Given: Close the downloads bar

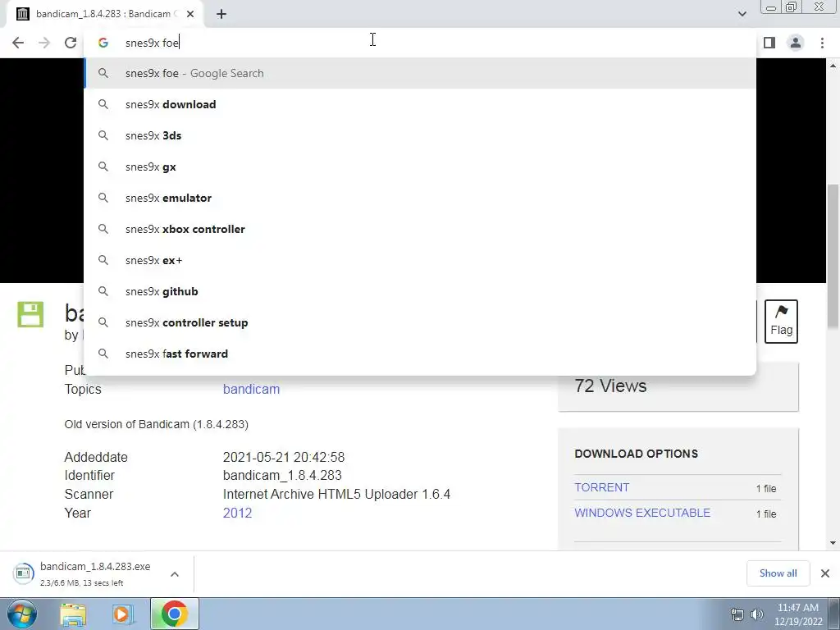Looking at the screenshot, I should coord(825,573).
